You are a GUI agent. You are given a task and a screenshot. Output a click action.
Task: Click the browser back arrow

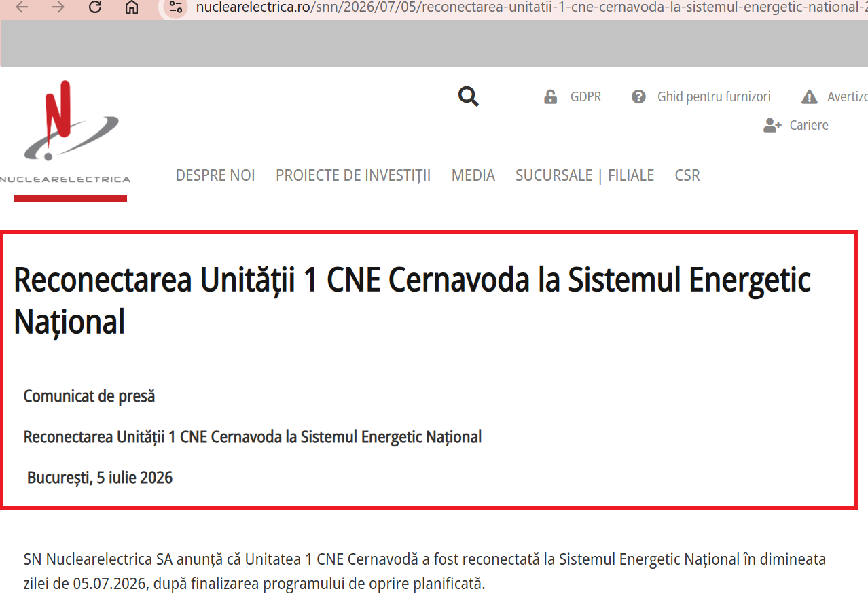pos(22,7)
